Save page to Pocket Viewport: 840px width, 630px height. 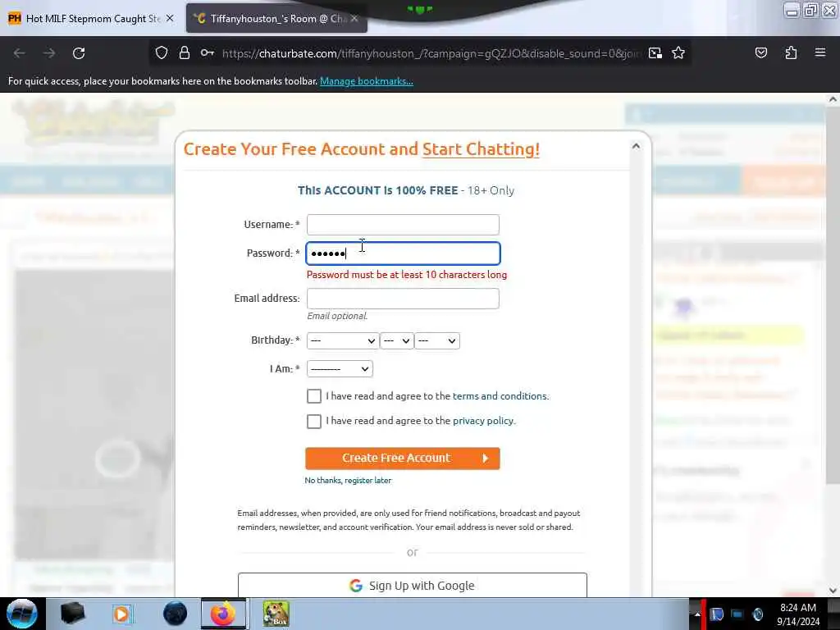[760, 53]
